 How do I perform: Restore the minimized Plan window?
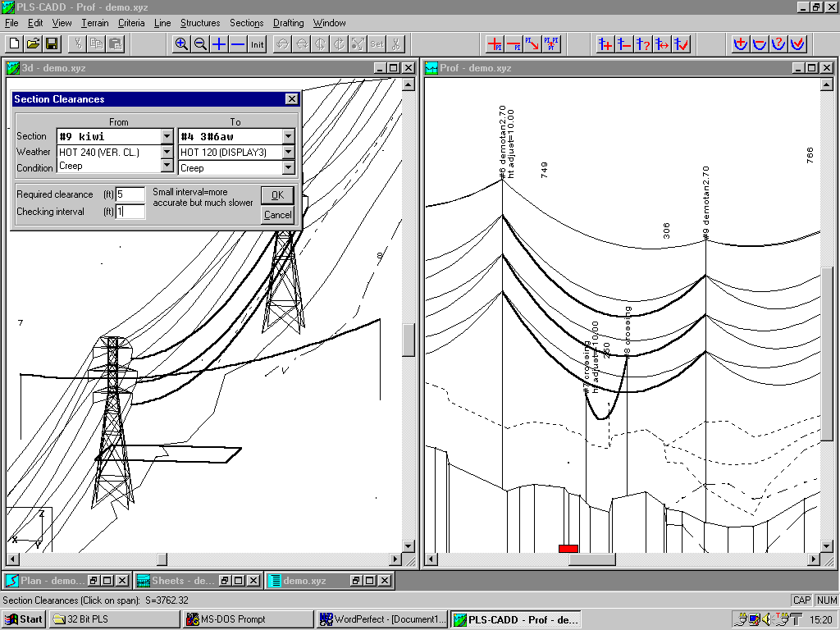(x=94, y=581)
